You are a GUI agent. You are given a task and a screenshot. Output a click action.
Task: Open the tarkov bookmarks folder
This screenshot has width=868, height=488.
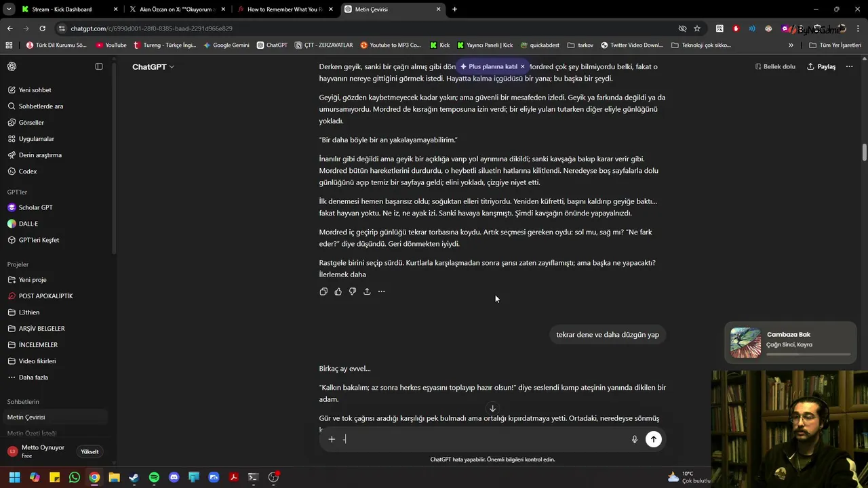click(x=580, y=45)
